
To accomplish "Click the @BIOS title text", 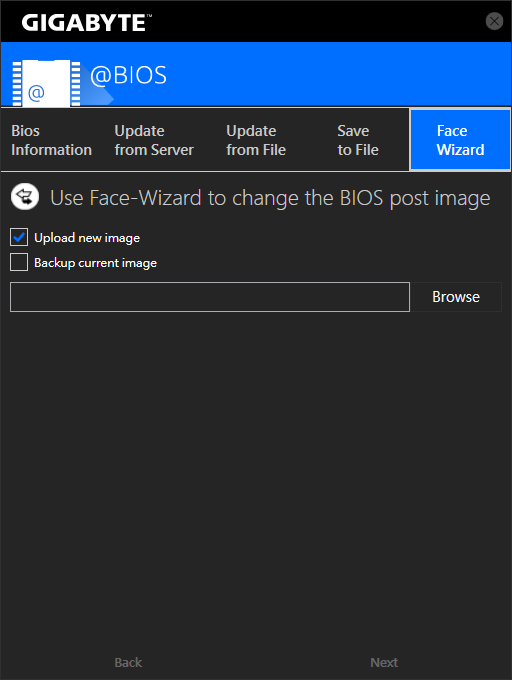I will pyautogui.click(x=128, y=75).
